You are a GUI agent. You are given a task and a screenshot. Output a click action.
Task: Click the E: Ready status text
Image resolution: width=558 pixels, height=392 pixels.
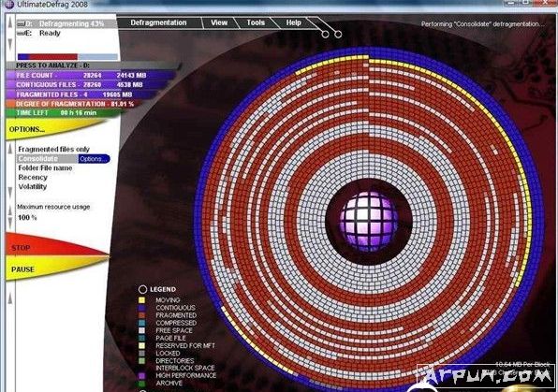pos(50,33)
